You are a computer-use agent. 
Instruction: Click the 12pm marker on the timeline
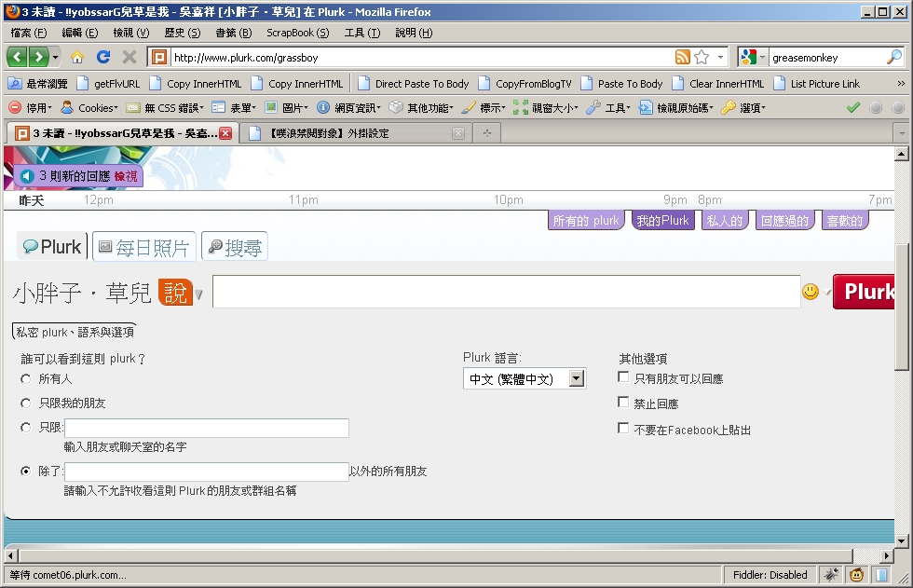98,200
